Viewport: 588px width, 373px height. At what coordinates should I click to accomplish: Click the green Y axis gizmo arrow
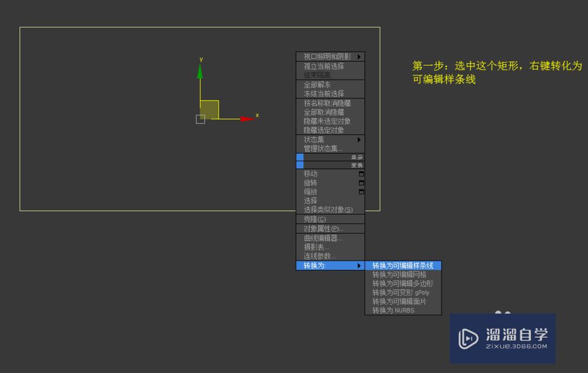[200, 71]
